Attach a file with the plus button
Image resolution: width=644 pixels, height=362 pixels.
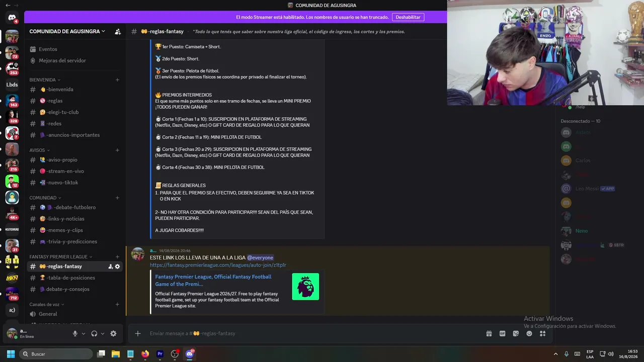137,333
